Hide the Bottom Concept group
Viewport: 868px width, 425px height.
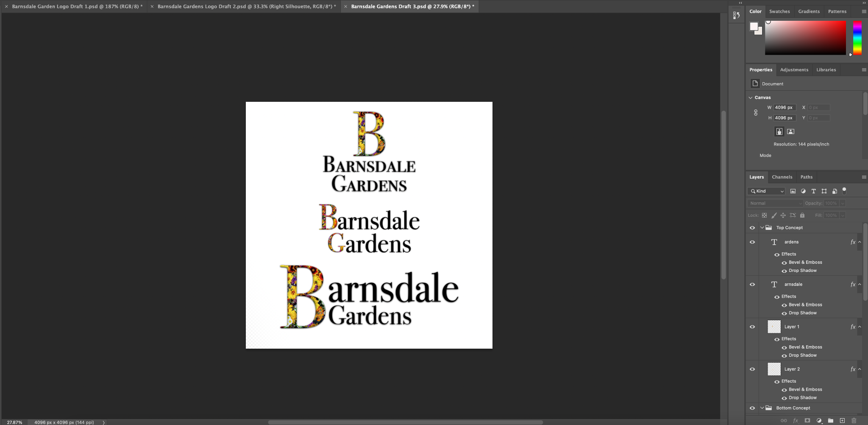[x=752, y=408]
